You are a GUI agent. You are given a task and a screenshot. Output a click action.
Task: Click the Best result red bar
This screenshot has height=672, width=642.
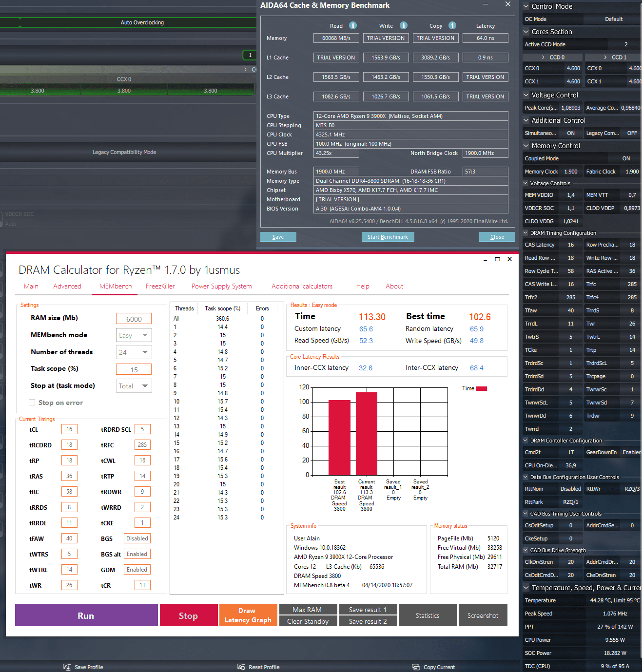click(x=340, y=437)
